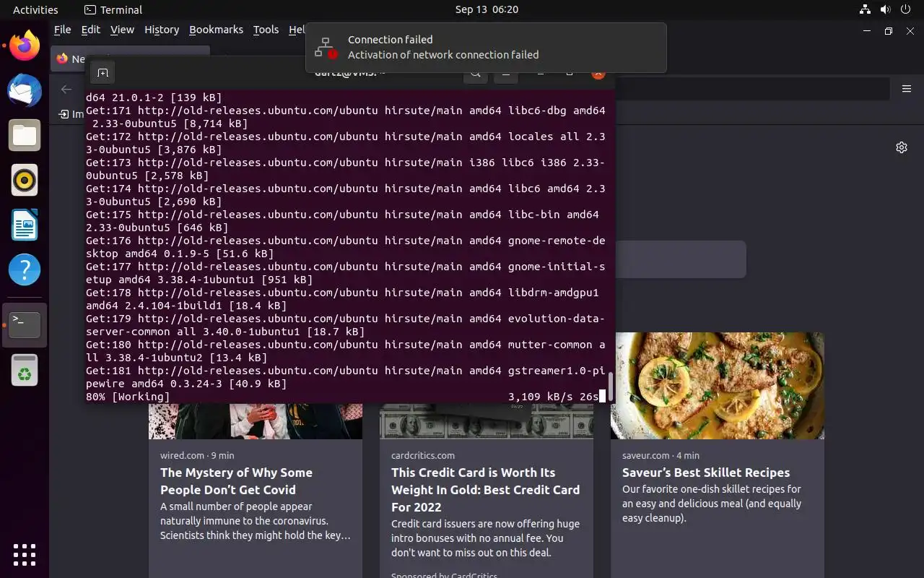The width and height of the screenshot is (924, 578).
Task: Select the Terminal icon in the dock
Action: (x=25, y=324)
